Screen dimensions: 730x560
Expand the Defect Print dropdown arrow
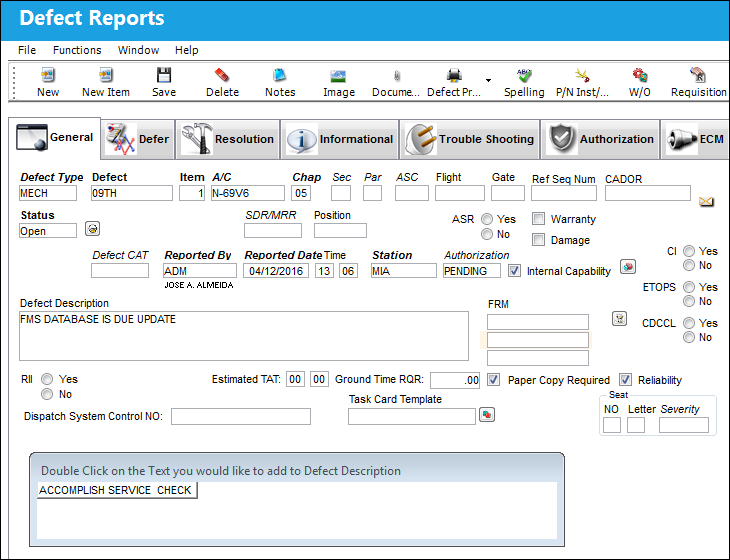(x=488, y=81)
